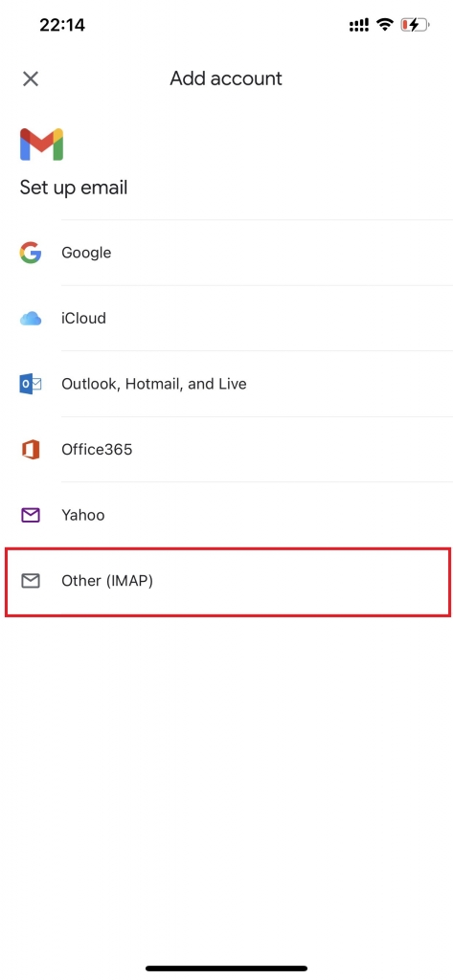Tap the Outlook envelope icon
Image resolution: width=453 pixels, height=980 pixels.
point(30,385)
